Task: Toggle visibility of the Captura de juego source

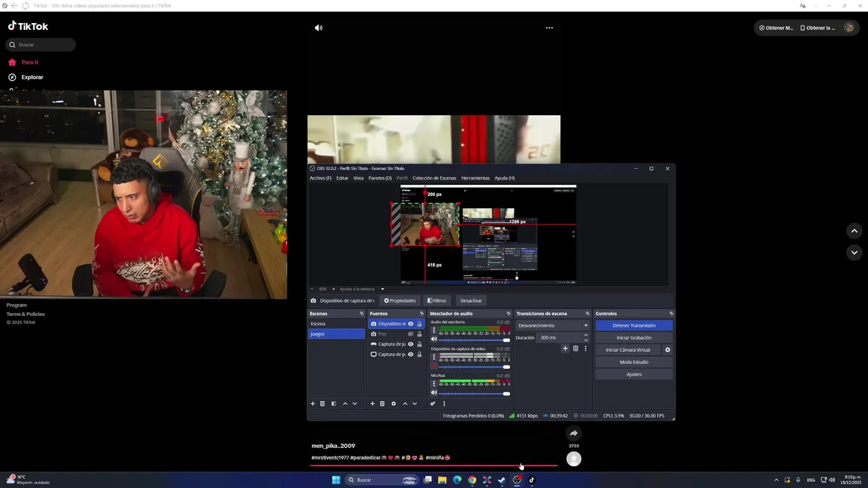Action: 410,344
